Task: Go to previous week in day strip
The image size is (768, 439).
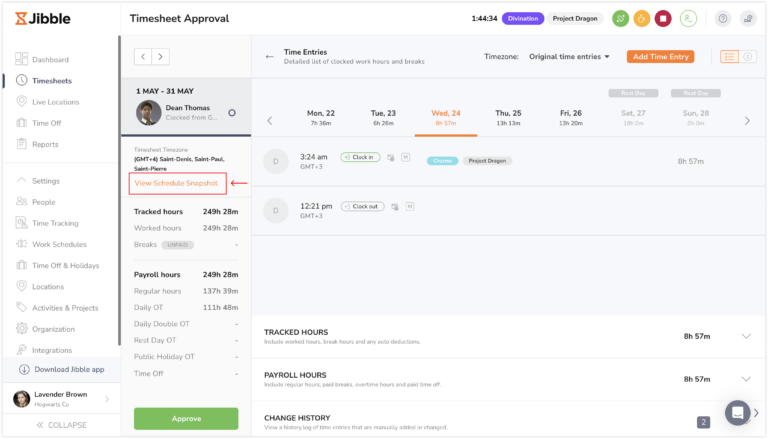Action: [269, 121]
